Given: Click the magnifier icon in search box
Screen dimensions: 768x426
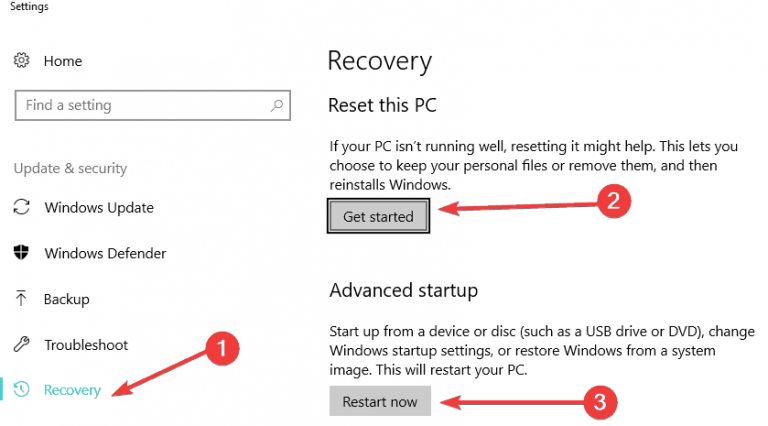Looking at the screenshot, I should [x=277, y=105].
